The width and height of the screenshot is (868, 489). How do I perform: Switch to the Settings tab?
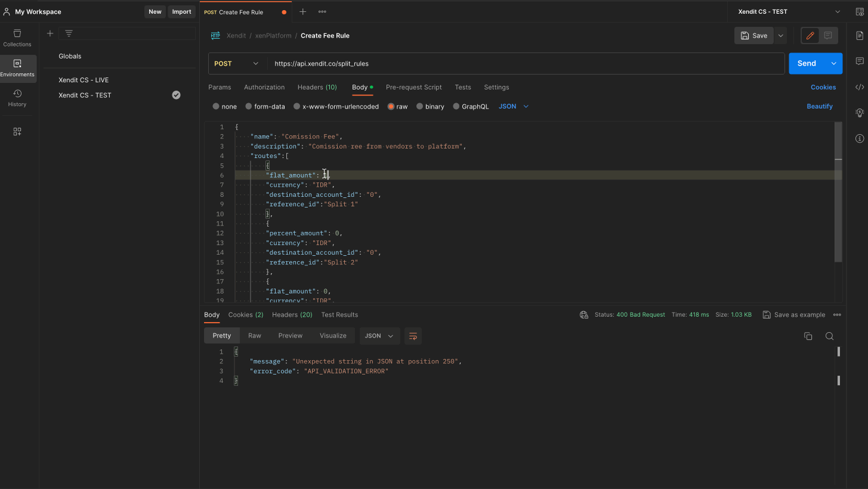coord(496,87)
